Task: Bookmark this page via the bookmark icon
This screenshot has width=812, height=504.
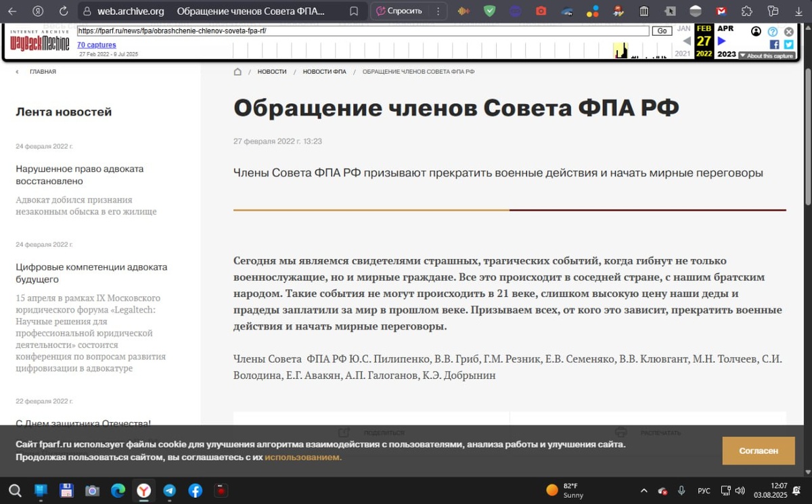Action: (x=354, y=11)
